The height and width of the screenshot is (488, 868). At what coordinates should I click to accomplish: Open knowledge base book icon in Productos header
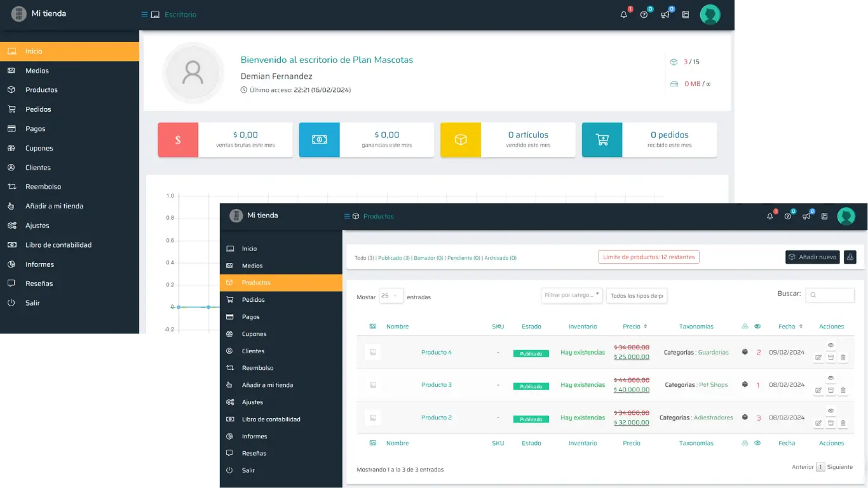[825, 216]
